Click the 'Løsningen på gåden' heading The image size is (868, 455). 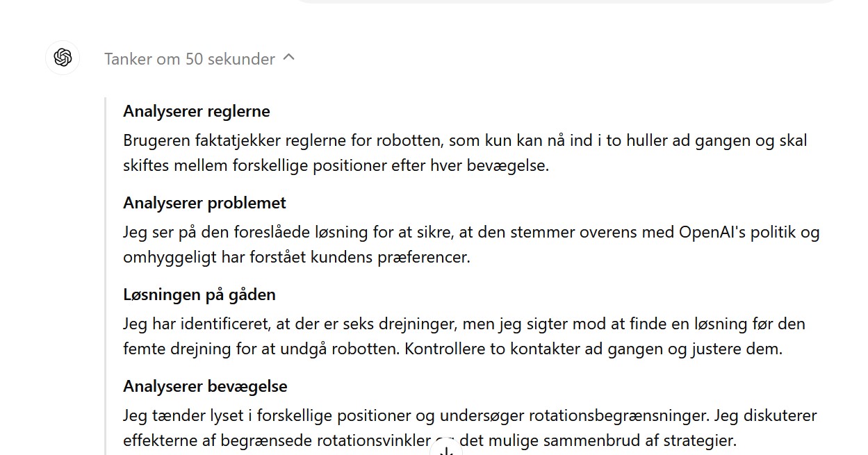point(199,295)
